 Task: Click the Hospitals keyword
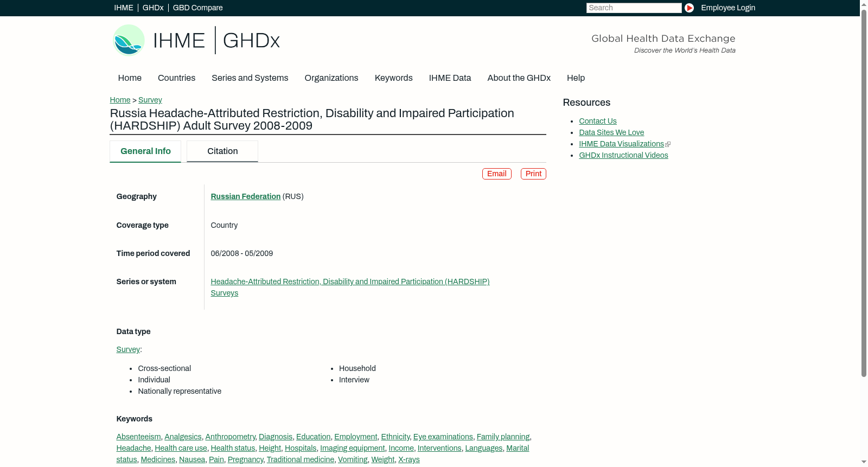coord(301,449)
